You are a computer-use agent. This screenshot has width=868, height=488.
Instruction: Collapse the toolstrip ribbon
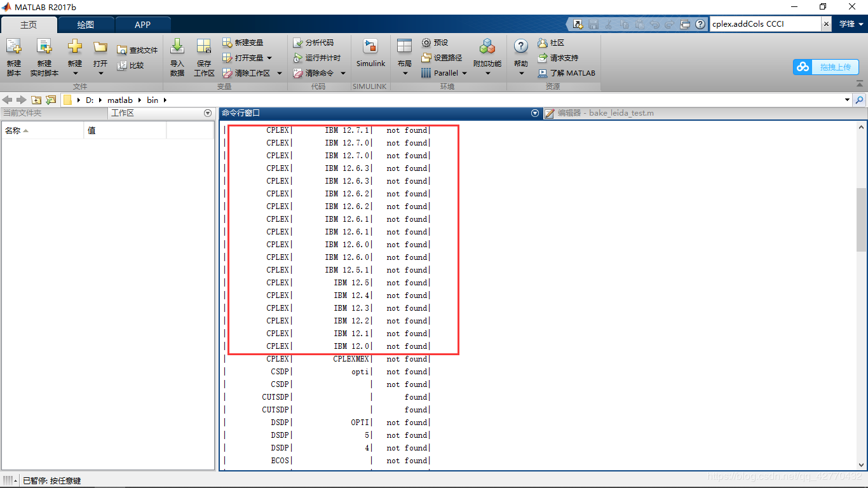[860, 85]
